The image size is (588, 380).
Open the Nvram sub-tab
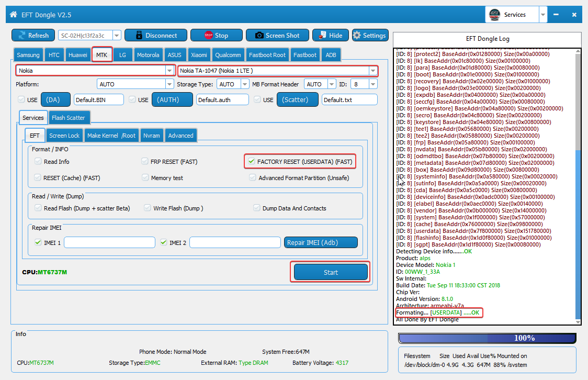152,136
